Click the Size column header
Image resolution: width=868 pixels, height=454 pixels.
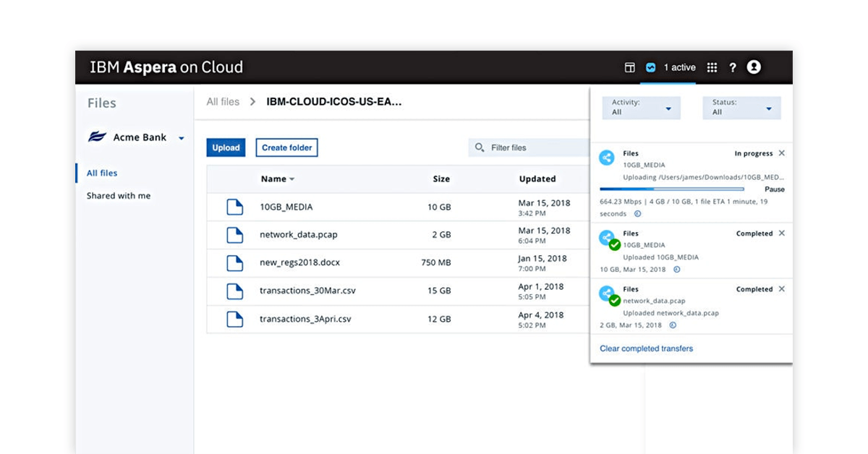tap(441, 179)
